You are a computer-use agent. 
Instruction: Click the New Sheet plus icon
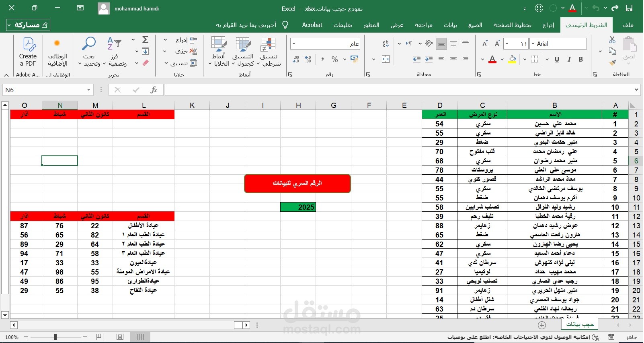[x=542, y=325]
